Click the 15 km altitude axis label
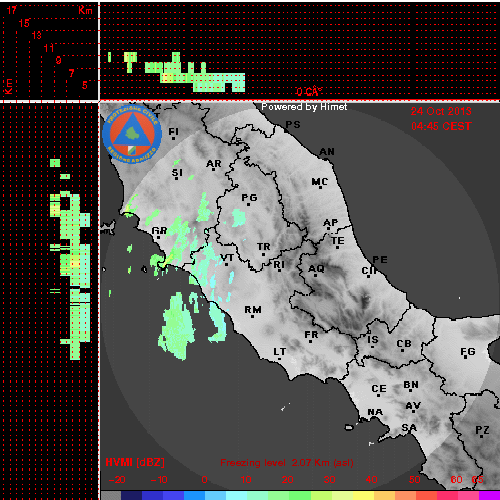The height and width of the screenshot is (500, 500). [24, 23]
